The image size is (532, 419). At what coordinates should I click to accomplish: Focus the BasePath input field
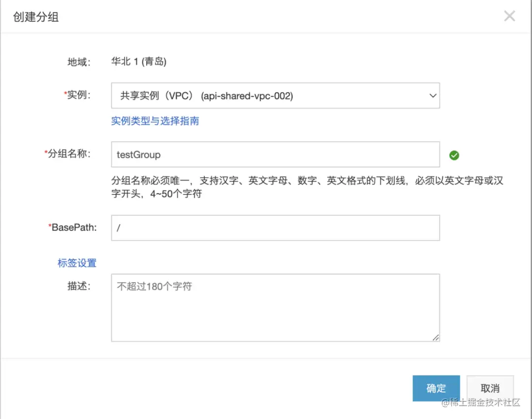275,228
